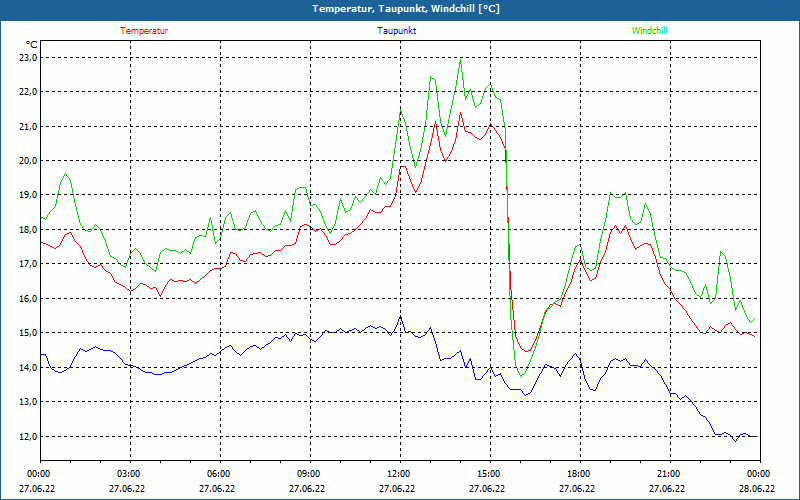Viewport: 800px width, 500px height.
Task: Click the °C unit label above y-axis
Action: (x=32, y=44)
